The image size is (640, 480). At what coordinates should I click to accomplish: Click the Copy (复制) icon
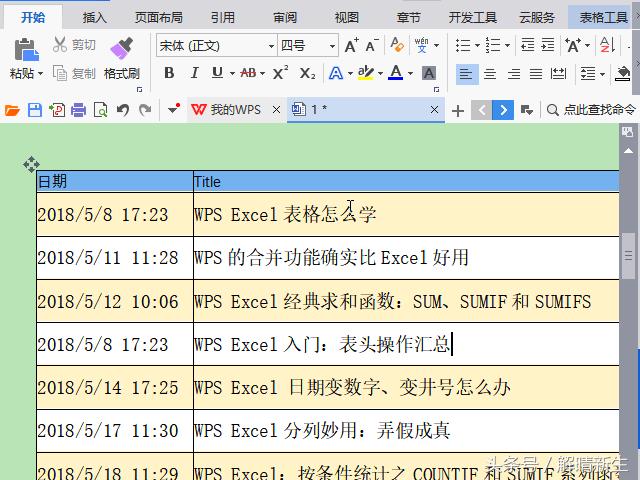pyautogui.click(x=60, y=73)
